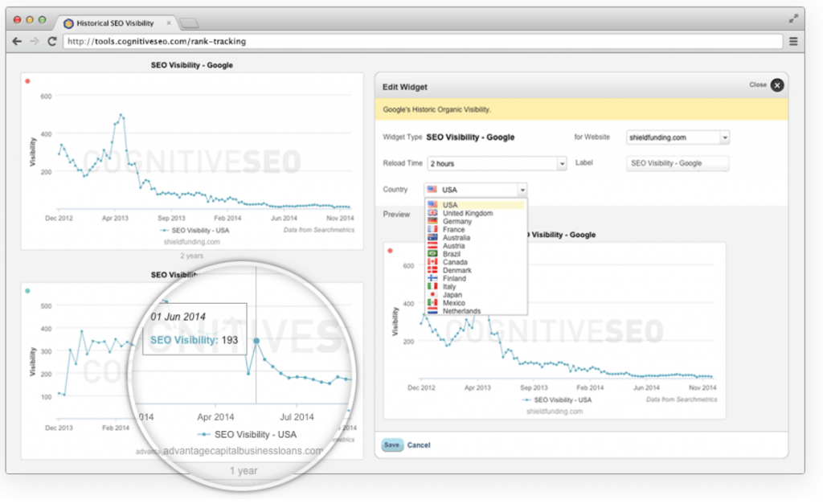The image size is (823, 504).
Task: Choose Italy from country list
Action: 476,287
